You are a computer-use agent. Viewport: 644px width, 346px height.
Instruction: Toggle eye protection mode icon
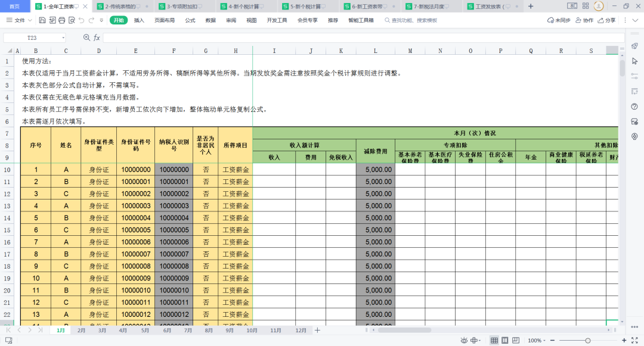point(464,340)
